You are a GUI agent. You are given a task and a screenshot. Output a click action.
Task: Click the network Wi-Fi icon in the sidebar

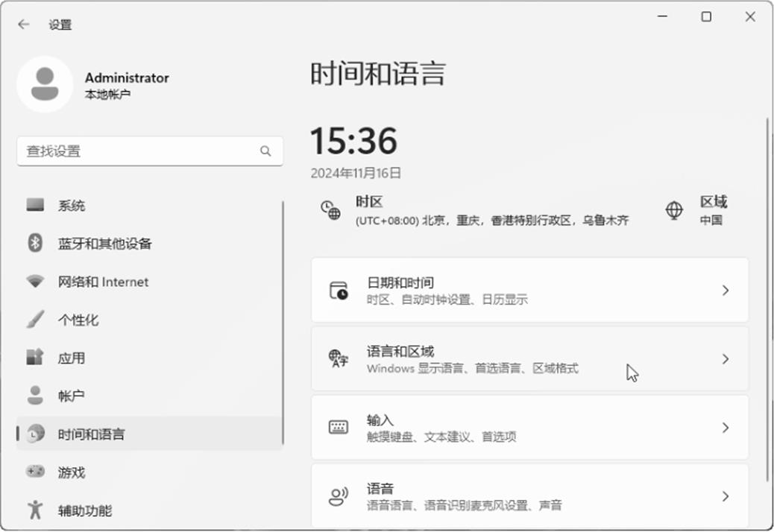tap(35, 282)
